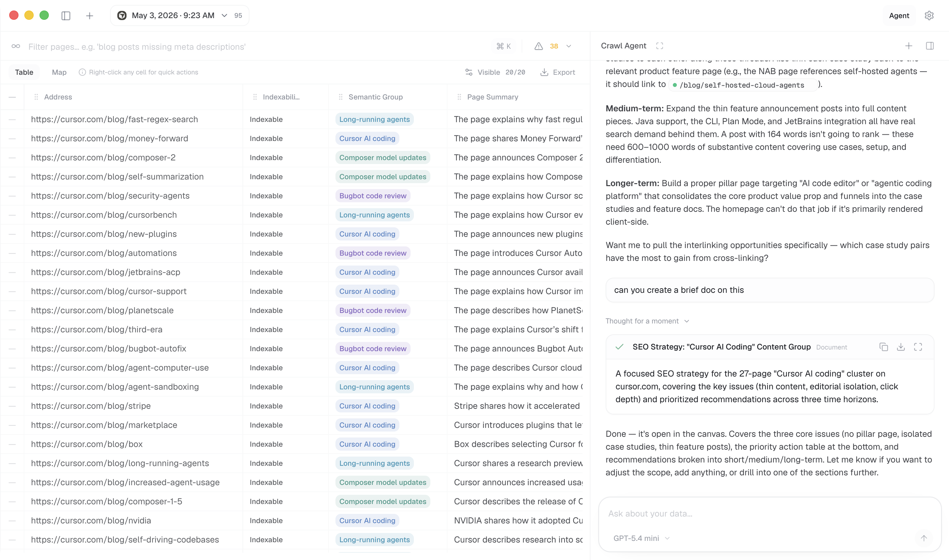Click the 'can you create a brief doc' message

[x=770, y=290]
